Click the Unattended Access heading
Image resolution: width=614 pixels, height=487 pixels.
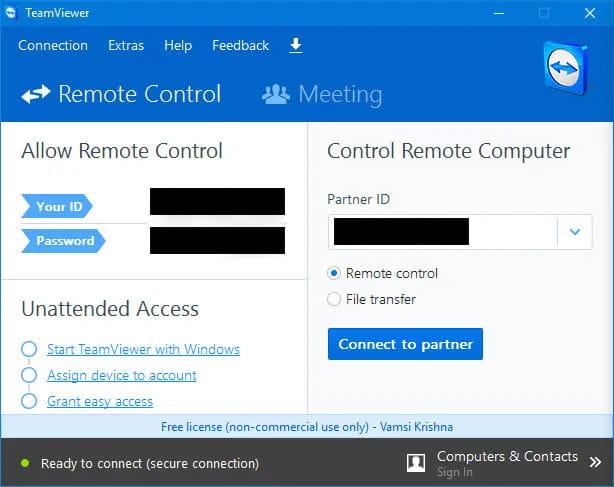click(x=110, y=308)
